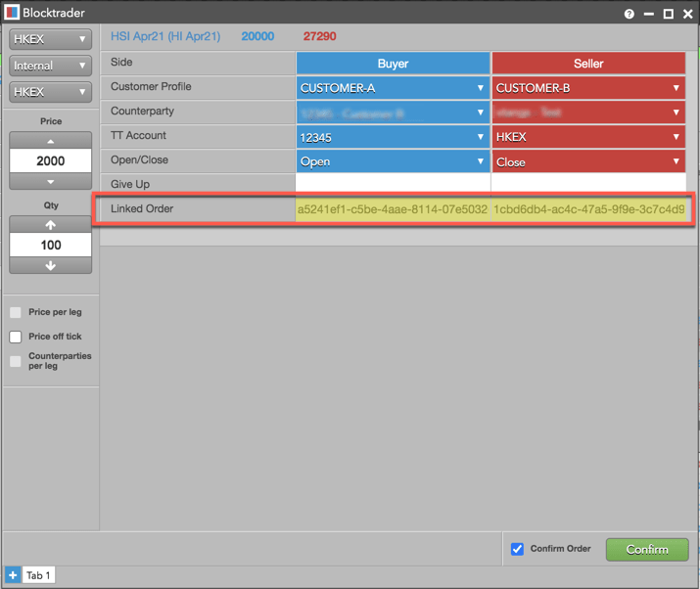Switch to Tab 1
The width and height of the screenshot is (700, 589).
(38, 575)
